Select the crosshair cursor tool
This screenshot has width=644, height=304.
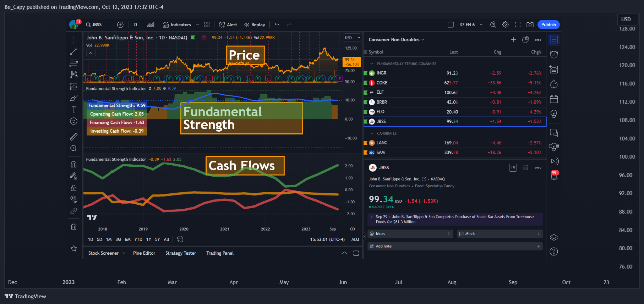tap(73, 39)
